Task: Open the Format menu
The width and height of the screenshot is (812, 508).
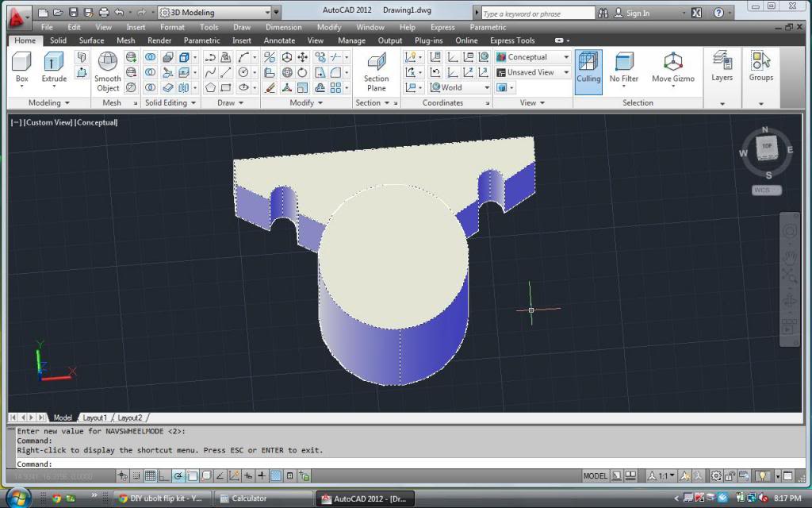Action: click(172, 27)
